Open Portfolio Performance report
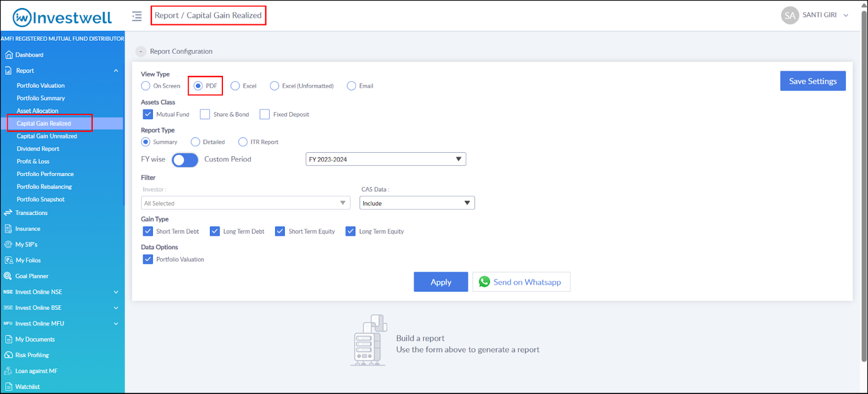This screenshot has width=868, height=394. coord(45,174)
